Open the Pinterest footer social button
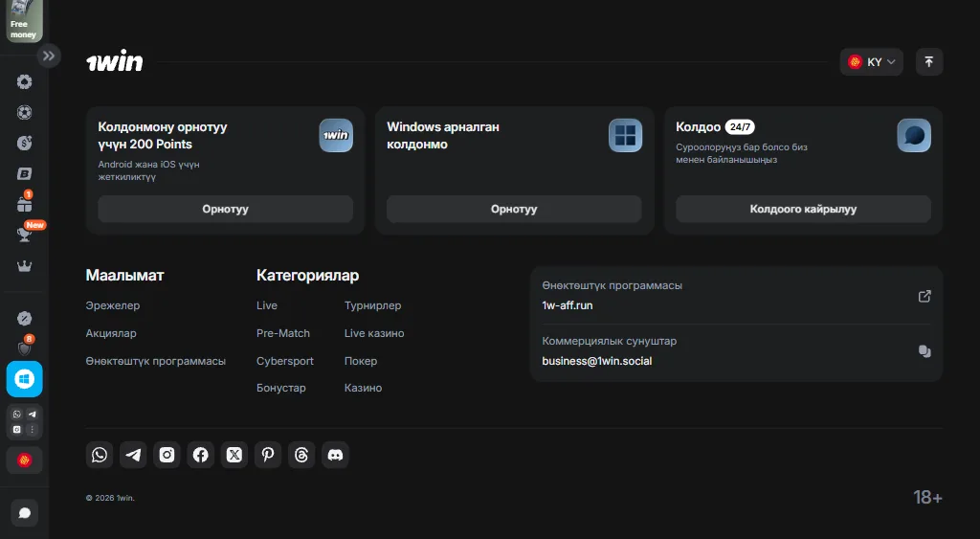Screen dimensions: 980x539 tap(268, 455)
